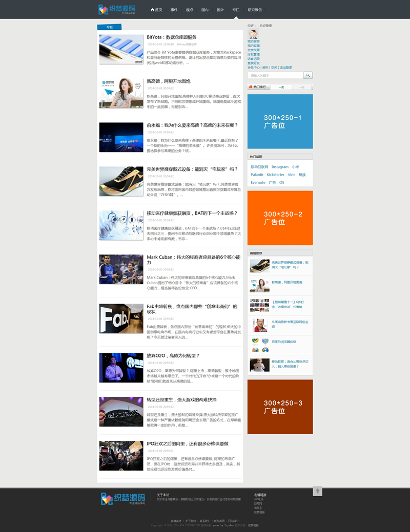Click the blue 300*250-1 ad banner
The height and width of the screenshot is (532, 410).
280,121
